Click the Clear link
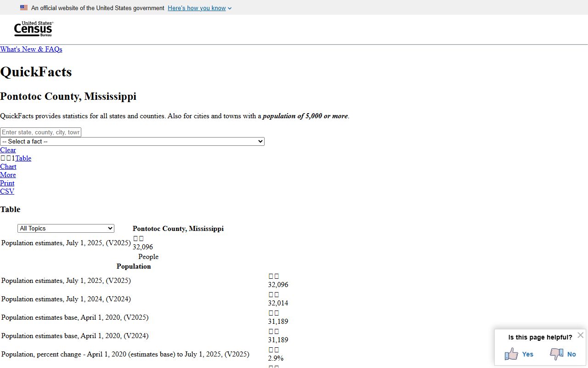This screenshot has width=588, height=368. pos(8,150)
